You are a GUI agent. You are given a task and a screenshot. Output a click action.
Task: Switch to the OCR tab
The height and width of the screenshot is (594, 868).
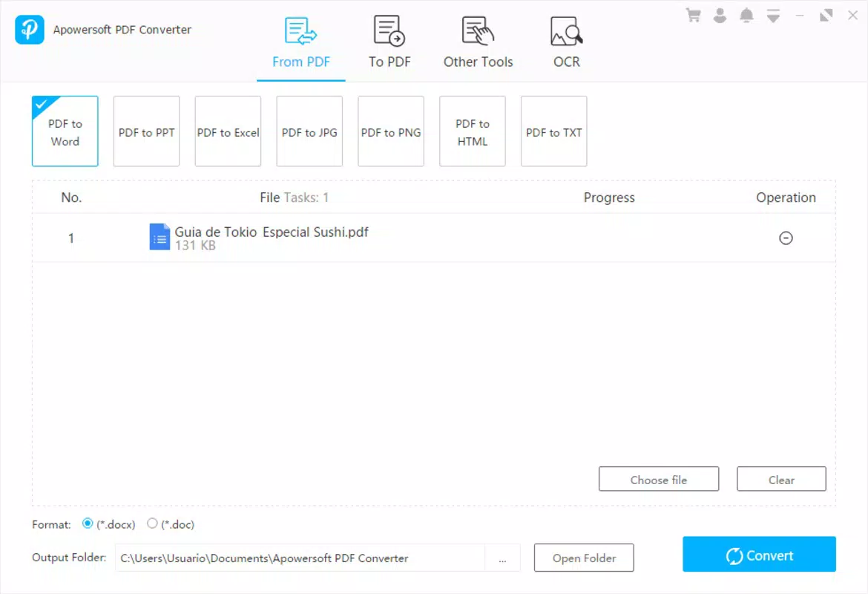coord(566,42)
